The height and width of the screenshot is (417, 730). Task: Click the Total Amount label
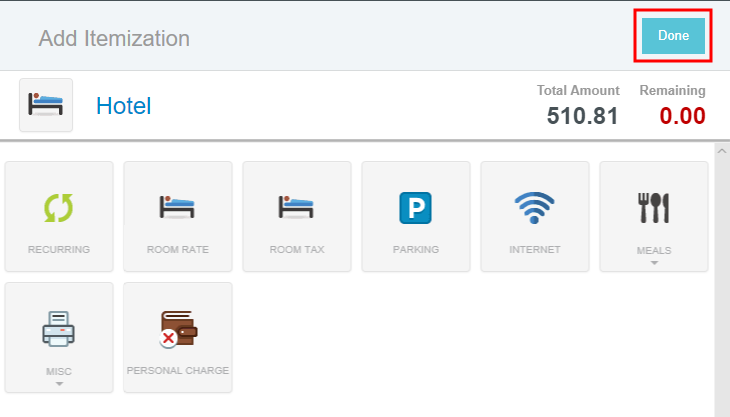coord(578,90)
